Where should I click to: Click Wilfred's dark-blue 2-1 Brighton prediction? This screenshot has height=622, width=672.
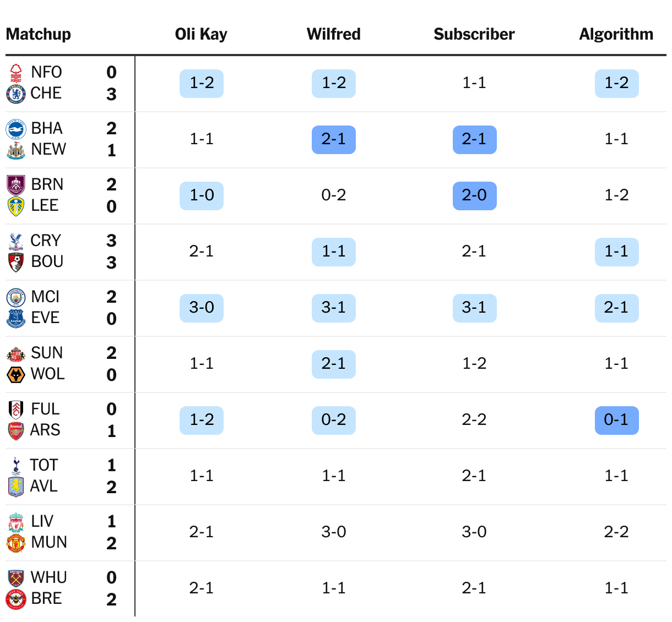(334, 140)
